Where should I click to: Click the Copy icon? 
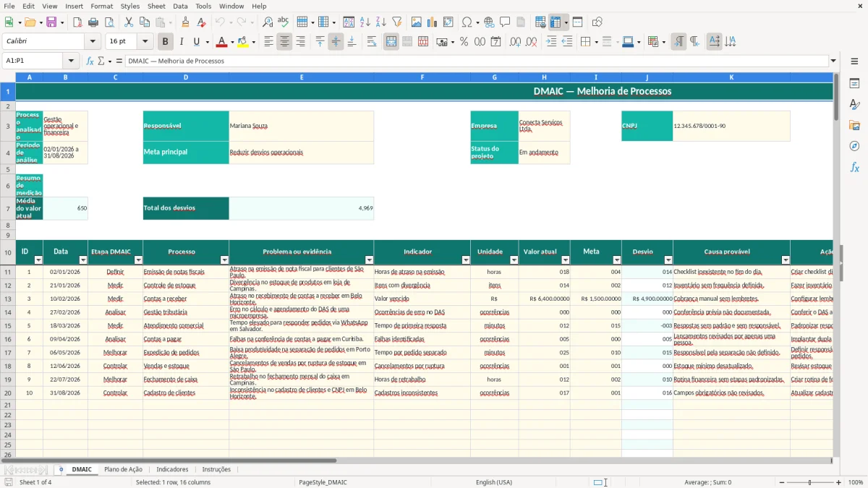tap(145, 22)
